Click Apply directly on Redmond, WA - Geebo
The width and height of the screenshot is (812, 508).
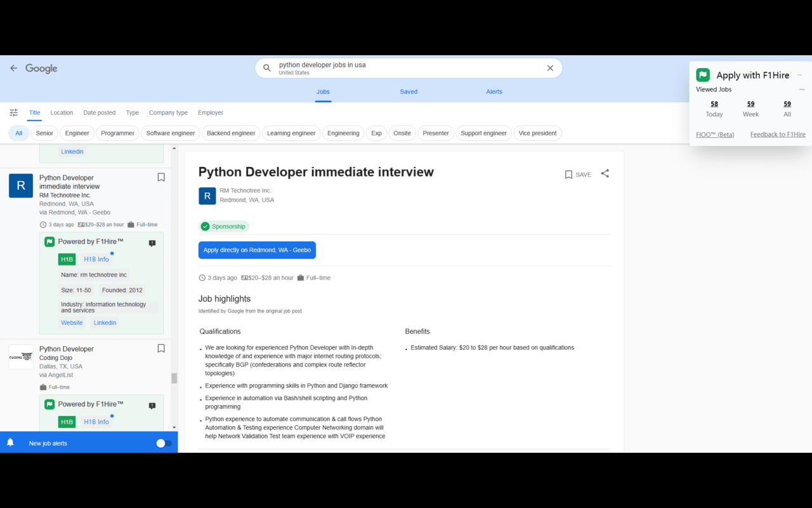(257, 250)
